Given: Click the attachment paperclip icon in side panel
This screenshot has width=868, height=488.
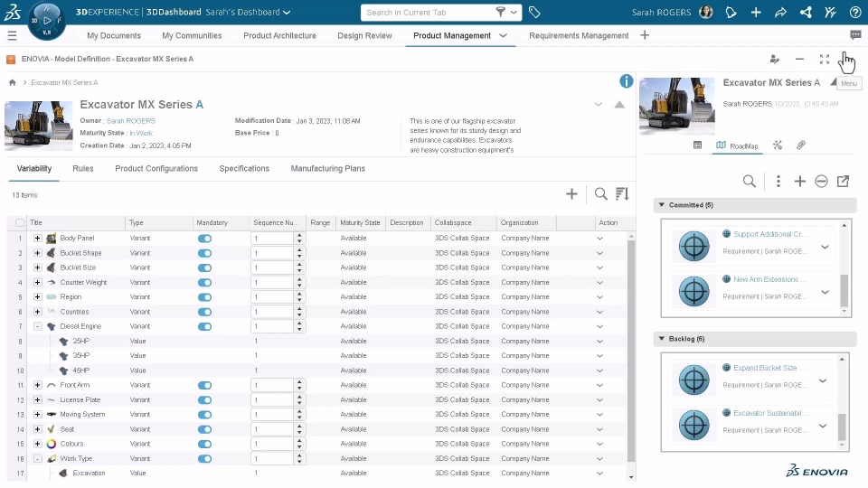Looking at the screenshot, I should coord(801,145).
